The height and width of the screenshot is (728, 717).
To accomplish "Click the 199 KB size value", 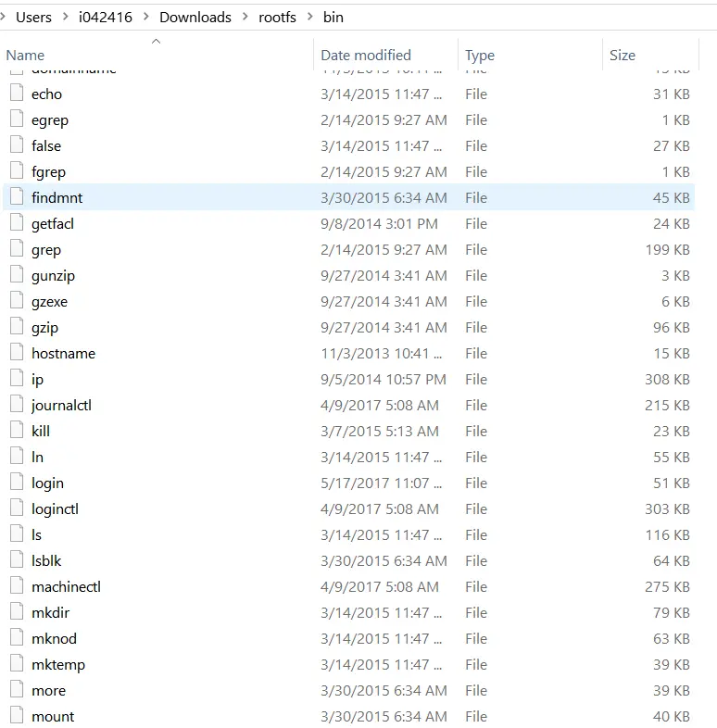I will (x=667, y=250).
